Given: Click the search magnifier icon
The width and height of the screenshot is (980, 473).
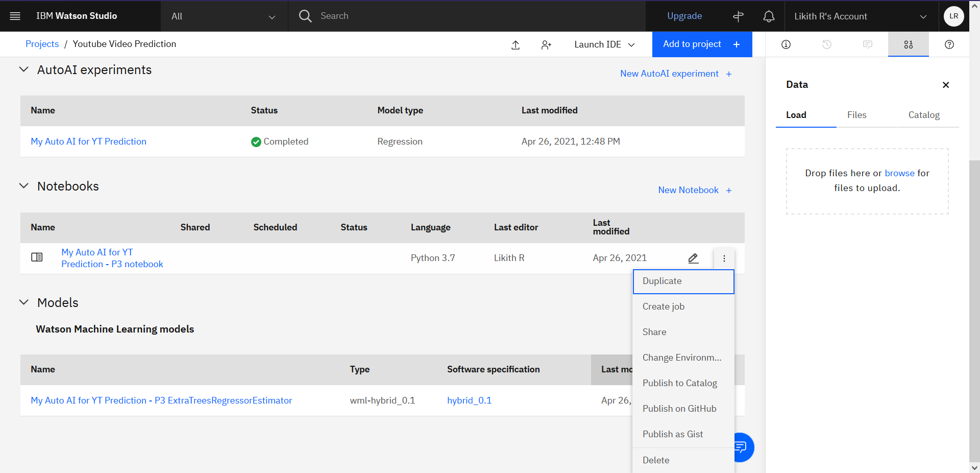Looking at the screenshot, I should pos(305,16).
